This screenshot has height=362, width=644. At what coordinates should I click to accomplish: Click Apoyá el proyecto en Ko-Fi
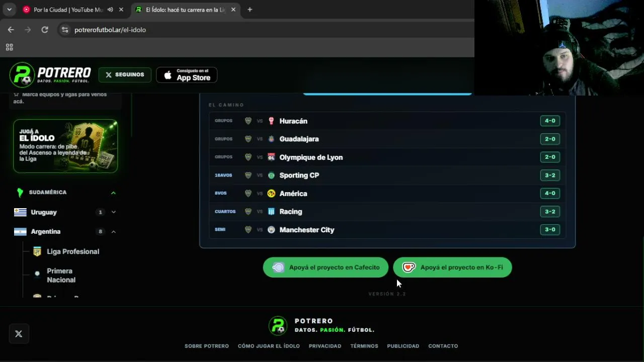(x=452, y=267)
